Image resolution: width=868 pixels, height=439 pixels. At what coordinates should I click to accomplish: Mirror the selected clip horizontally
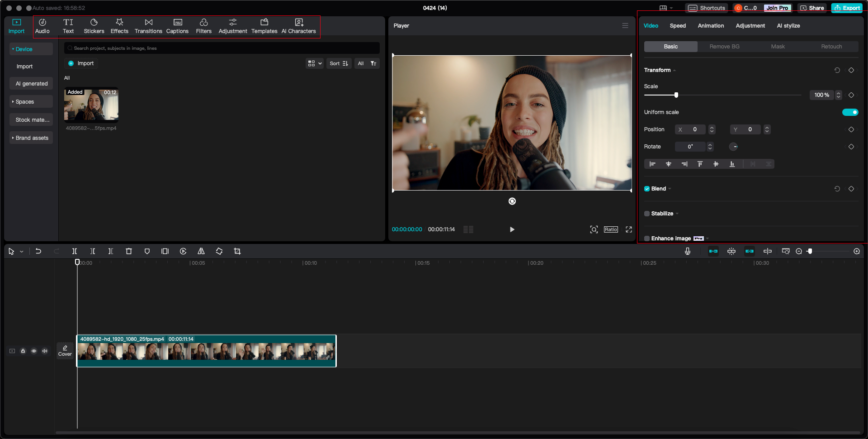pyautogui.click(x=201, y=251)
